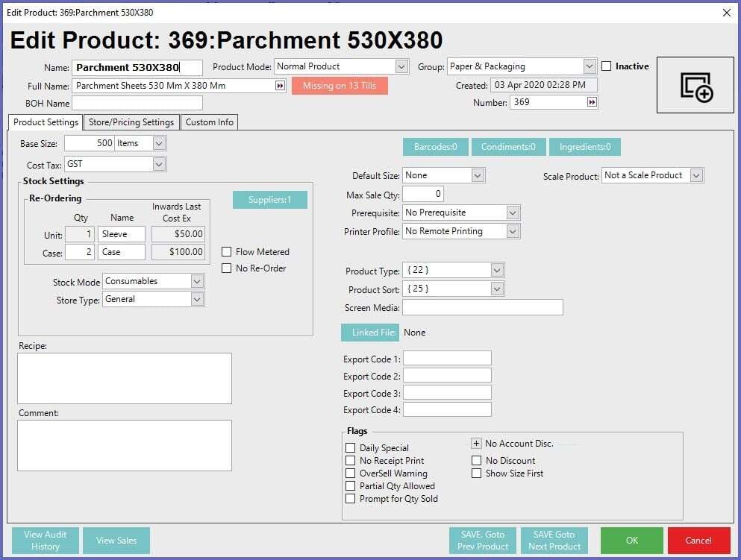
Task: Check the No Re-Order option
Action: (227, 268)
